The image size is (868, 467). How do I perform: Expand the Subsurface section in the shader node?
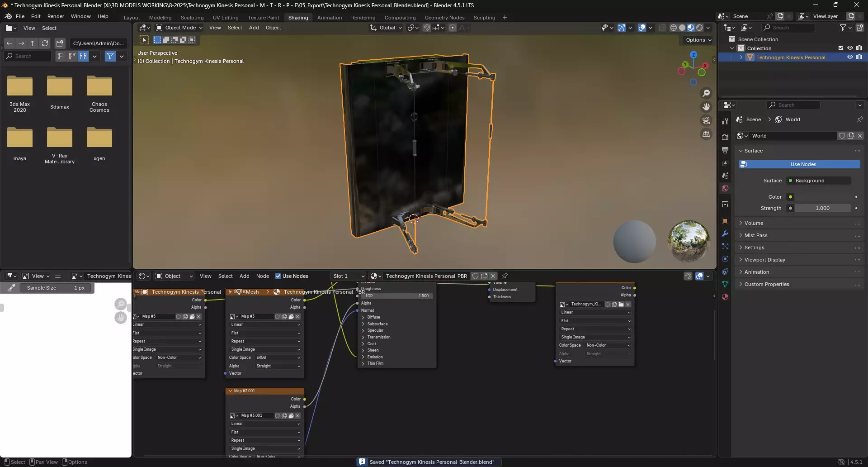[363, 324]
